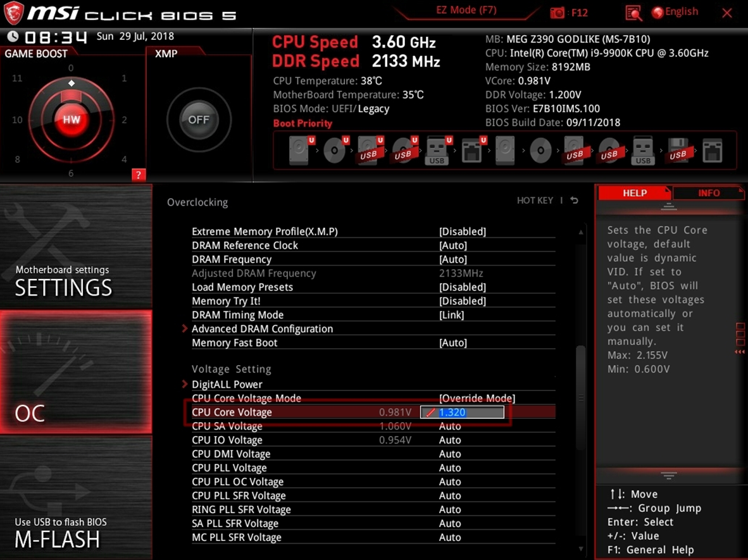The image size is (748, 560).
Task: Open the DRAM Timing Mode [Link] setting
Action: [373, 315]
